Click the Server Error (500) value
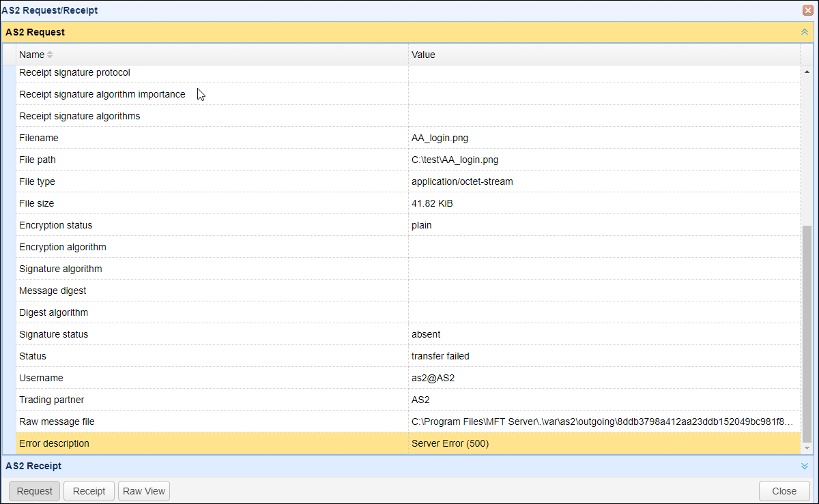Screen dimensions: 819x504 450,443
